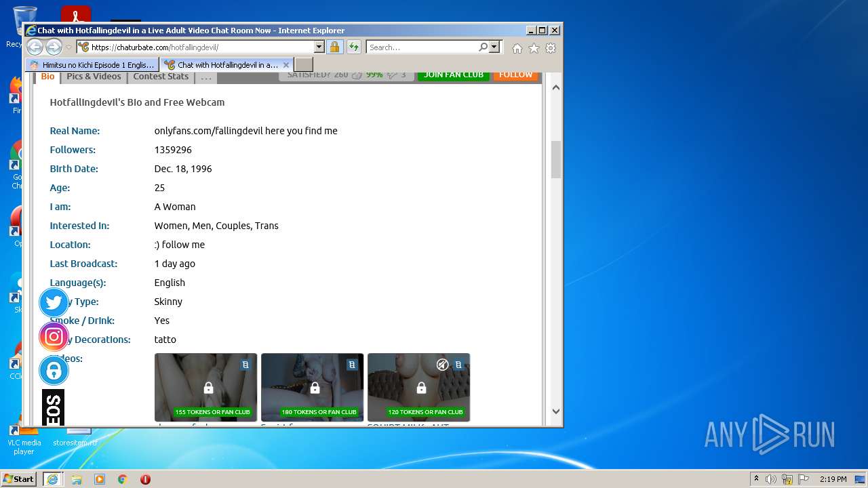
Task: Open the more tabs ellipsis
Action: tap(206, 77)
